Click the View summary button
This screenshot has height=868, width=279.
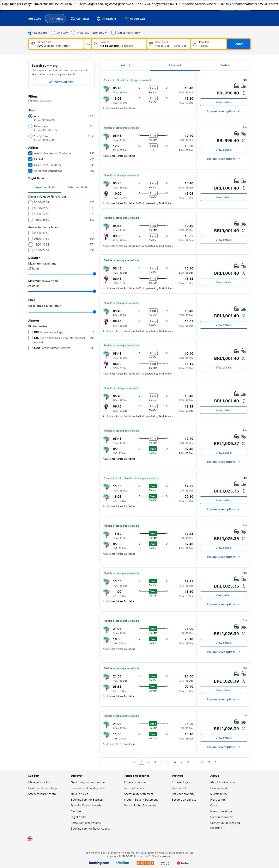coord(61,82)
